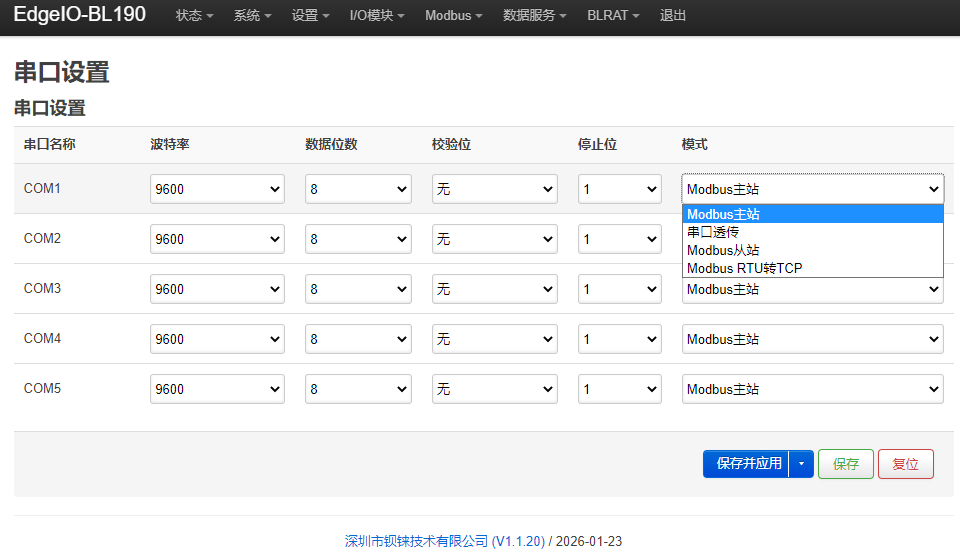Screen dimensions: 960x558
Task: Click the 模式 column header
Action: click(694, 145)
